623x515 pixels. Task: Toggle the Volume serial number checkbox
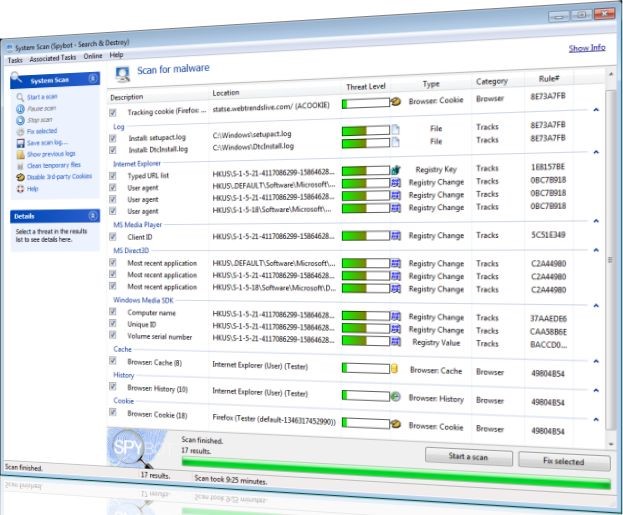(x=113, y=335)
